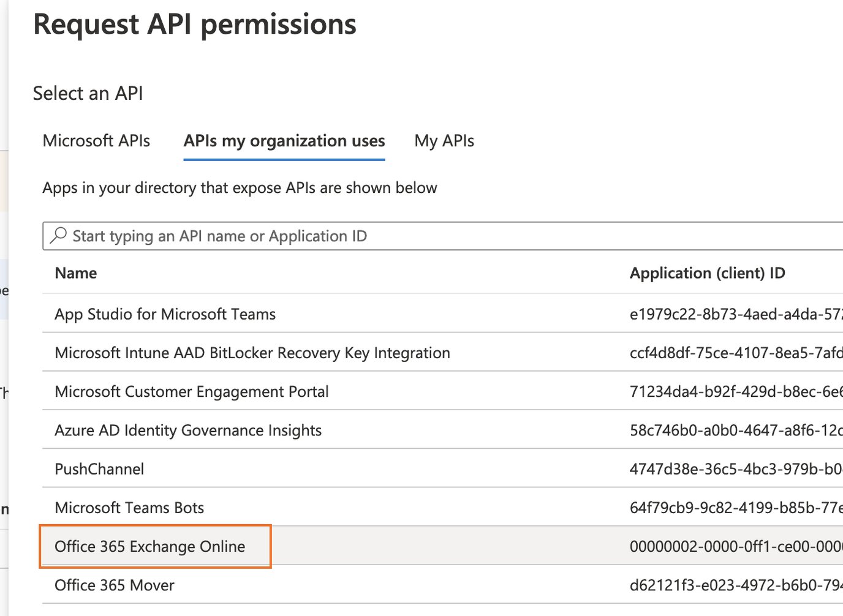Select App Studio for Microsoft Teams
Screen dimensions: 843x616
point(164,314)
